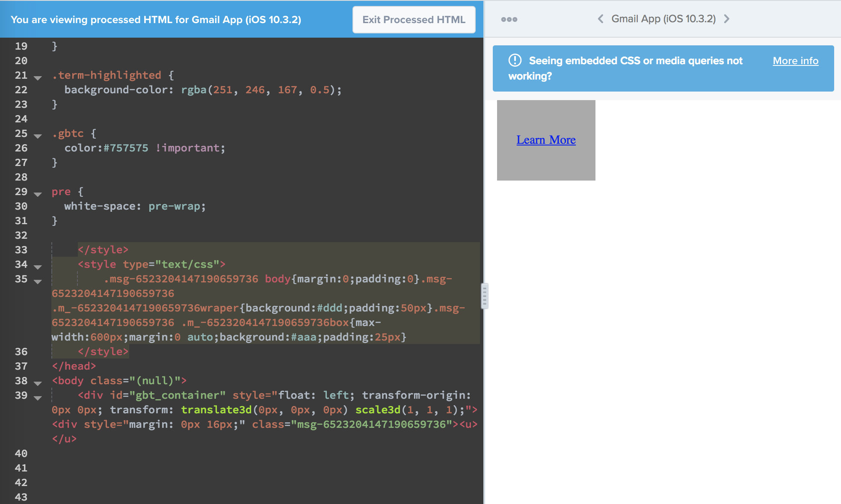
Task: Collapse the .gbtc rule at line 25
Action: tap(38, 136)
